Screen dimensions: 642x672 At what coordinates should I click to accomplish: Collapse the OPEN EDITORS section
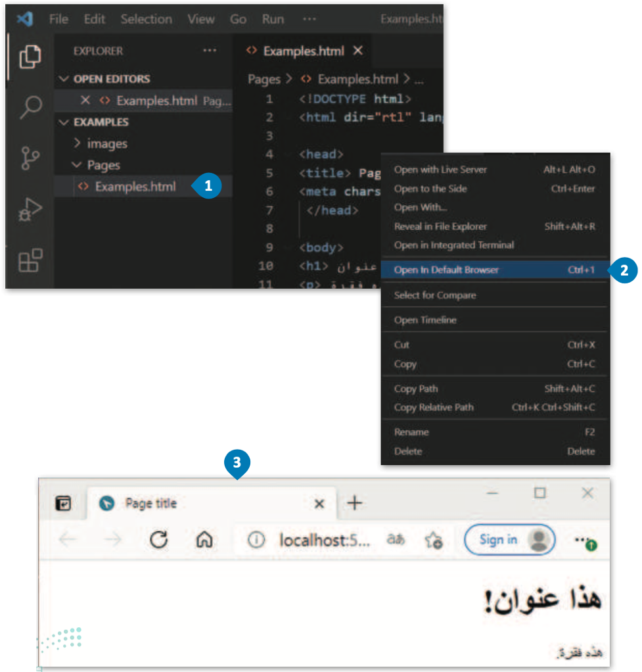[x=64, y=79]
